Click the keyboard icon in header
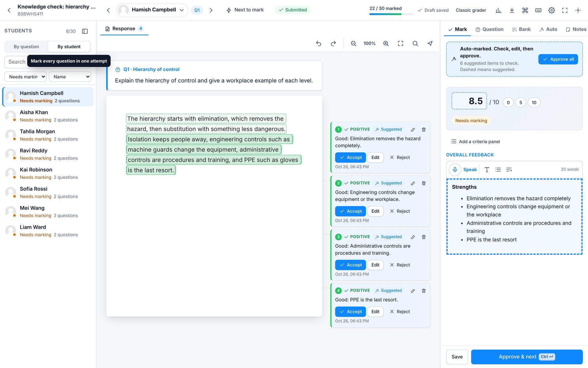 pos(538,10)
